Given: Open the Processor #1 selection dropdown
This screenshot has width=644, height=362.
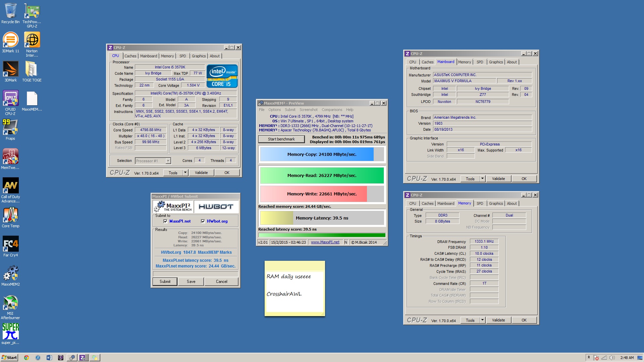Looking at the screenshot, I should pos(153,161).
